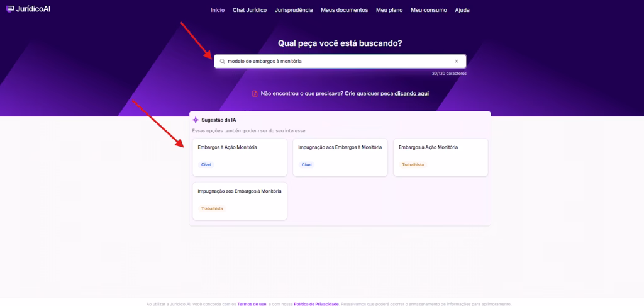Open the Política de Privacidade link

[x=316, y=304]
